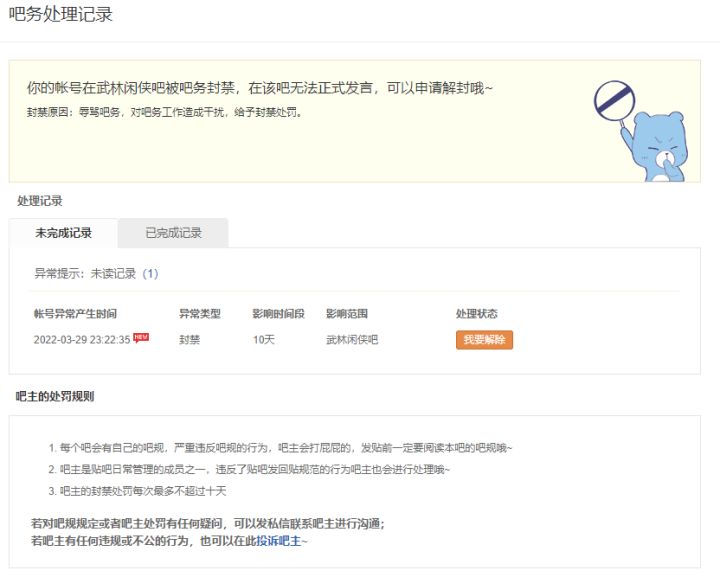Screen dimensions: 720x577
Task: Switch to the 已完成记录 tab
Action: (x=174, y=233)
